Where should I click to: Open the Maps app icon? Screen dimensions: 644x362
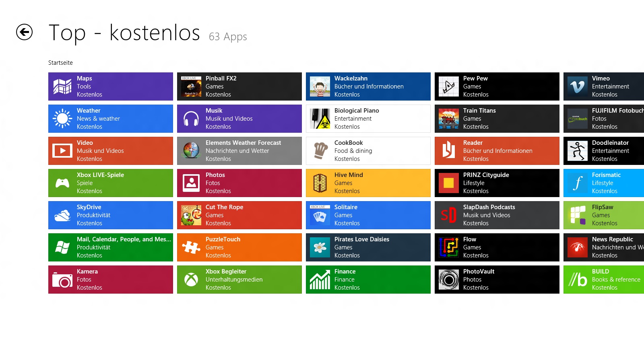[x=62, y=86]
